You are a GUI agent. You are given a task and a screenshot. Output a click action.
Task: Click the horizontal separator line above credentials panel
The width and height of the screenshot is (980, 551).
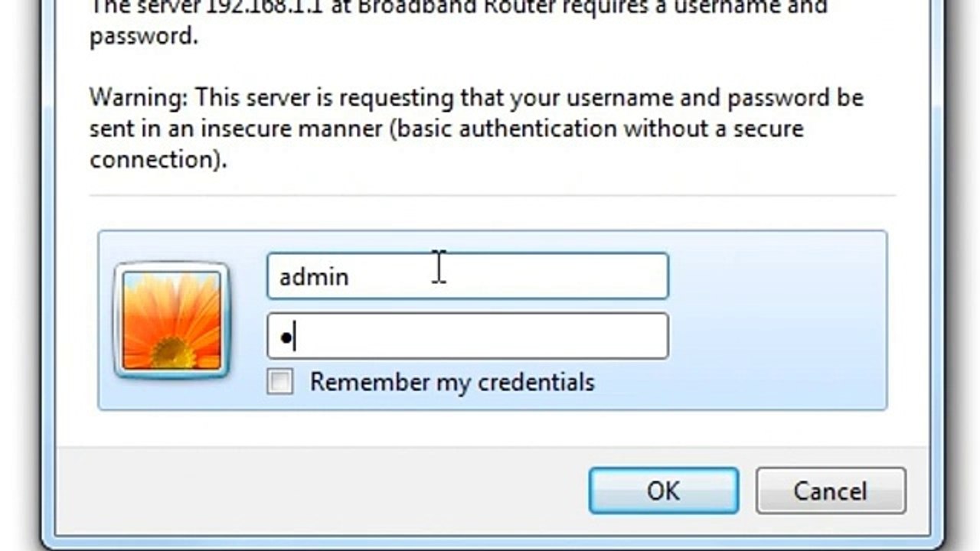point(492,196)
